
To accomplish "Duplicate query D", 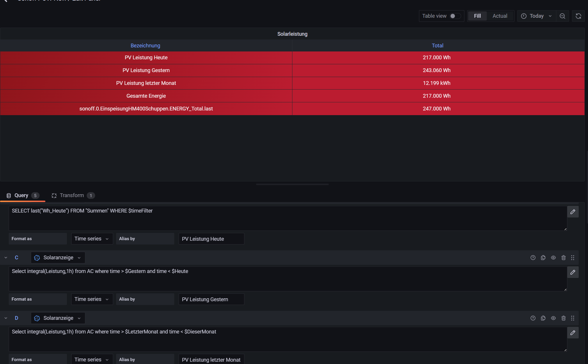I will (543, 318).
